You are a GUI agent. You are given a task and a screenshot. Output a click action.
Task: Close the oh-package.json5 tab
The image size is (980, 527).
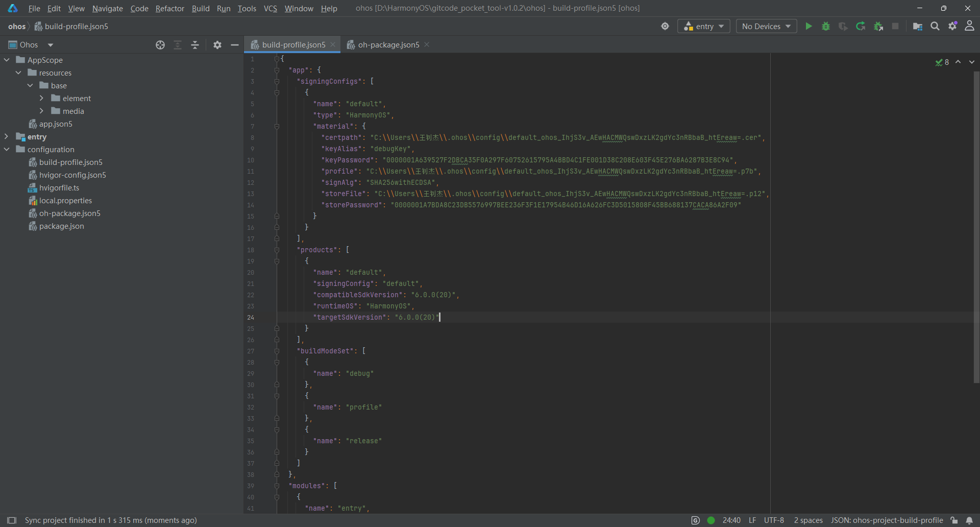click(x=427, y=44)
